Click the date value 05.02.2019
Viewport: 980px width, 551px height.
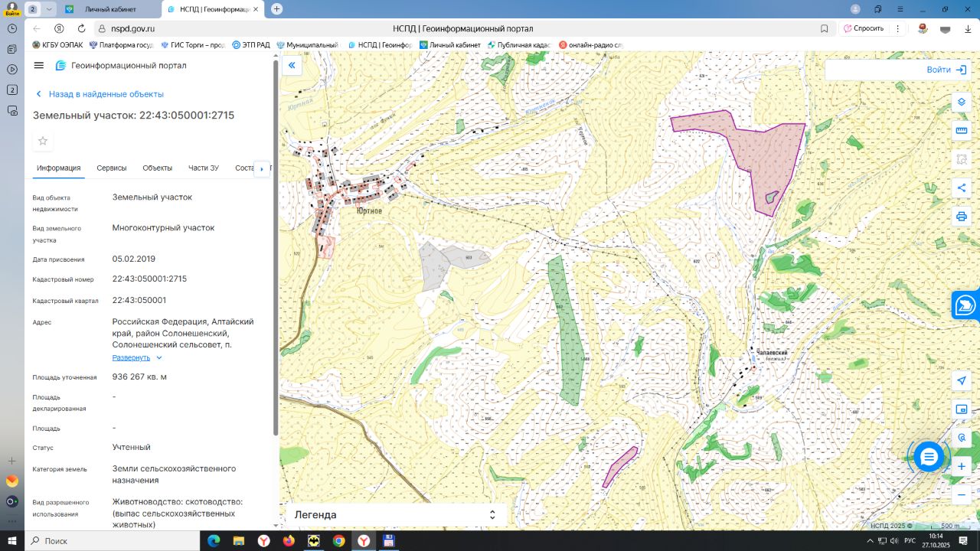(x=134, y=259)
